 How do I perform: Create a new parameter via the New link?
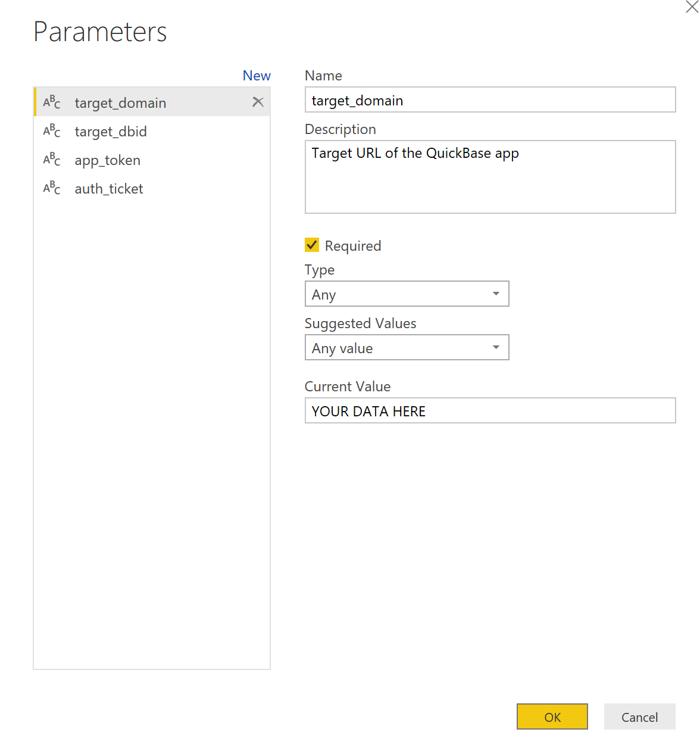[257, 76]
